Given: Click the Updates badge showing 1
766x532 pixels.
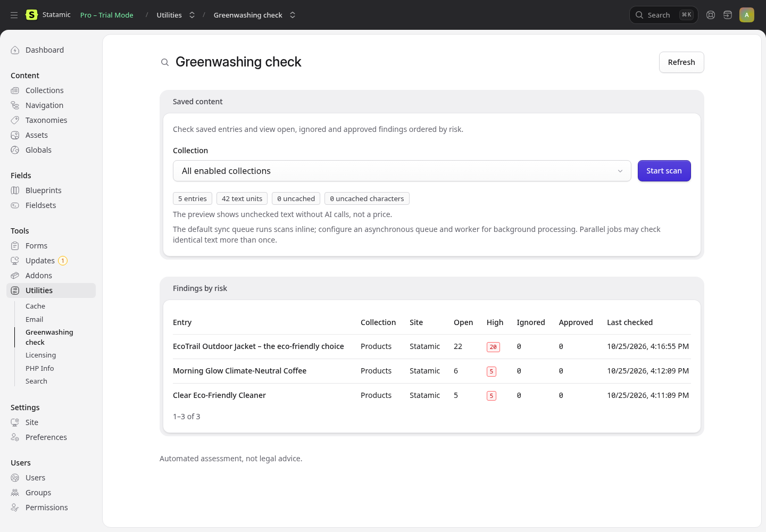Looking at the screenshot, I should 63,261.
